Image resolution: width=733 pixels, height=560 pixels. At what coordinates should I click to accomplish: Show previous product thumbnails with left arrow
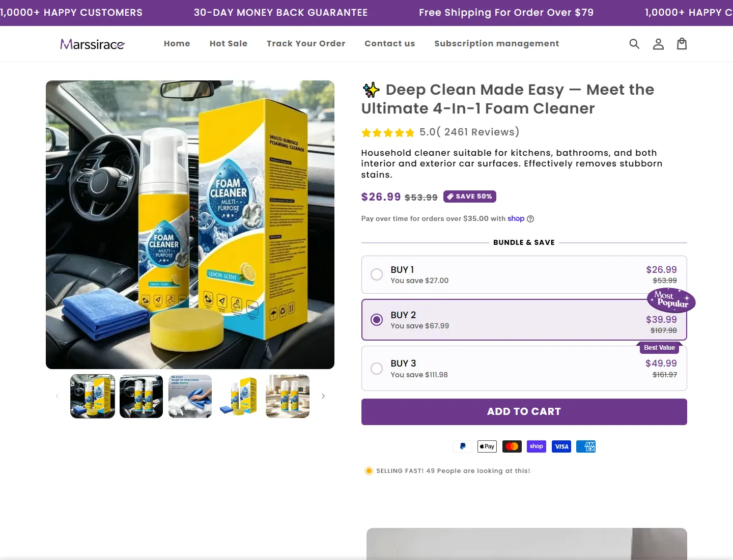(57, 396)
